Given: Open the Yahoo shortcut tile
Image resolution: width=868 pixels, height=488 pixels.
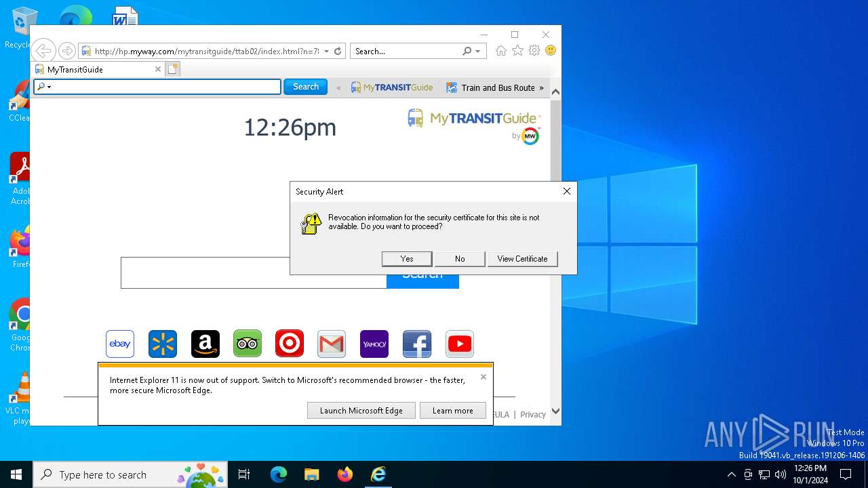Looking at the screenshot, I should (374, 344).
